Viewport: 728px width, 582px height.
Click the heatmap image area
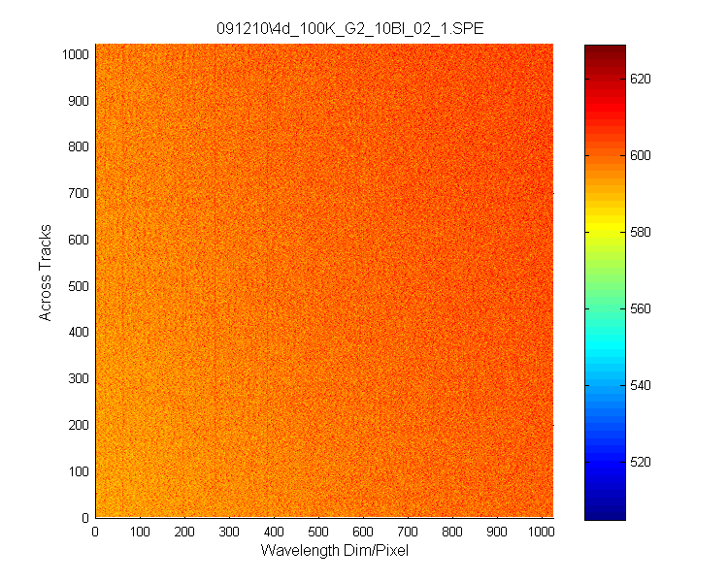[324, 280]
